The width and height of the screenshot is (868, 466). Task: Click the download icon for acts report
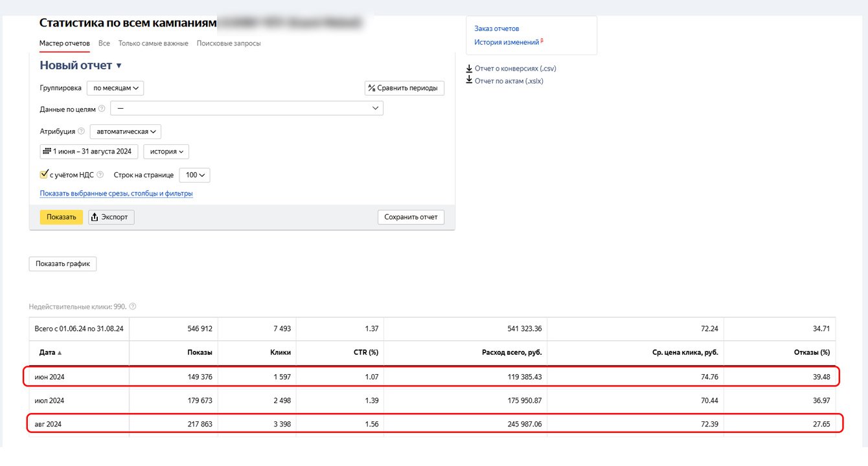(x=469, y=80)
